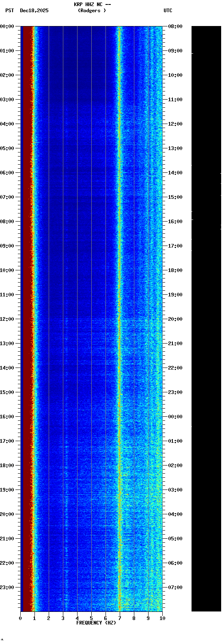Click the 6 tick on the frequency axis
This screenshot has height=644, width=224.
(106, 618)
